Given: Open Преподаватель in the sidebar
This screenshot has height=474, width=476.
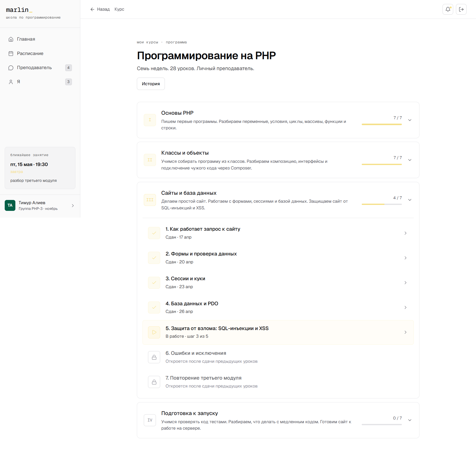Looking at the screenshot, I should [40, 68].
